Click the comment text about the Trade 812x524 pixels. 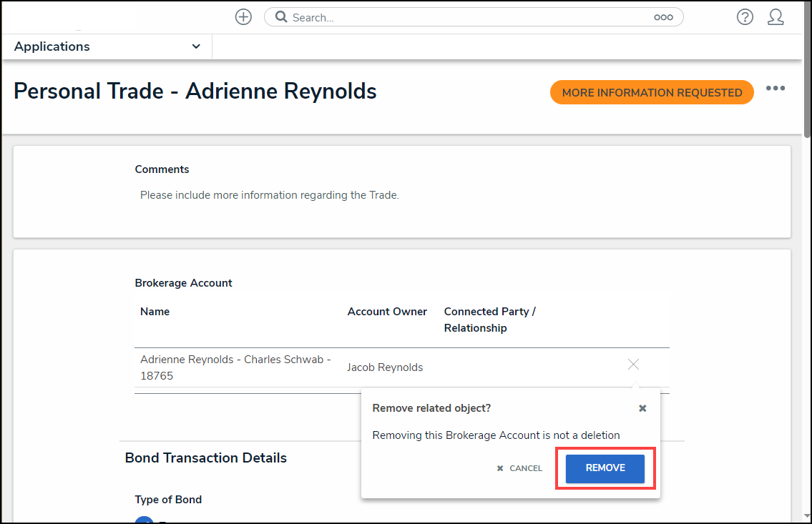[269, 195]
